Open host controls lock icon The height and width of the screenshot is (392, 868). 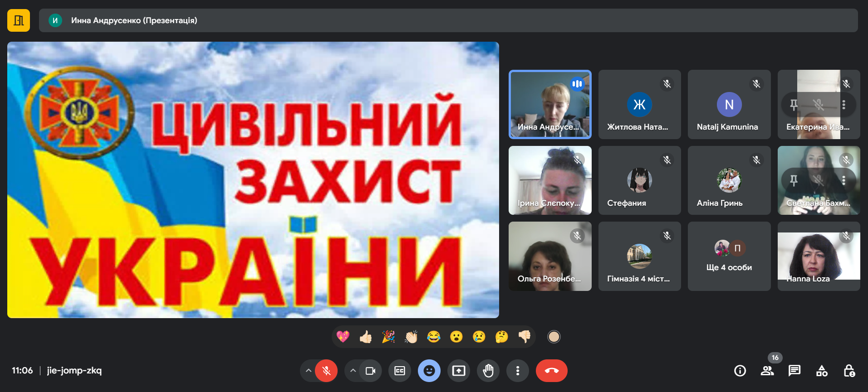coord(849,371)
